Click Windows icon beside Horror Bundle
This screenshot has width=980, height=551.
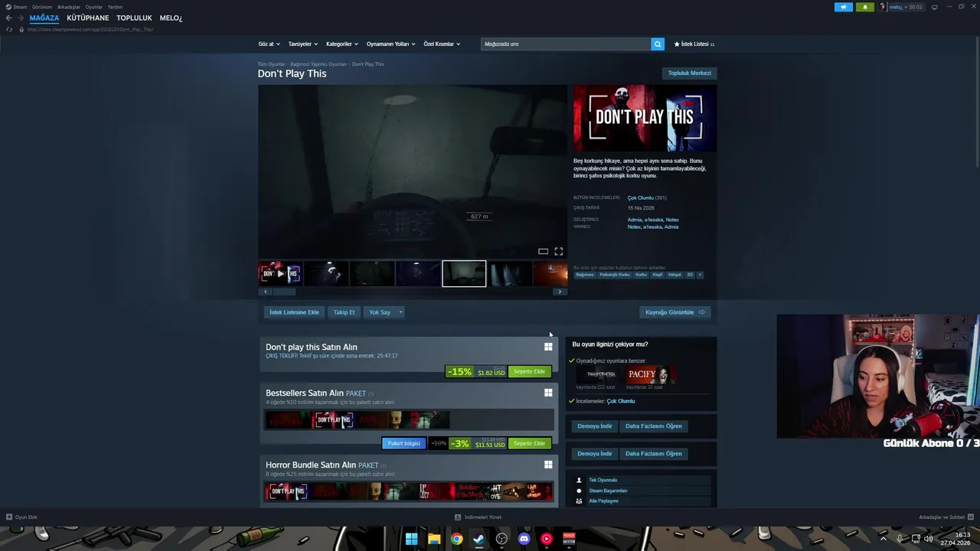pyautogui.click(x=548, y=465)
